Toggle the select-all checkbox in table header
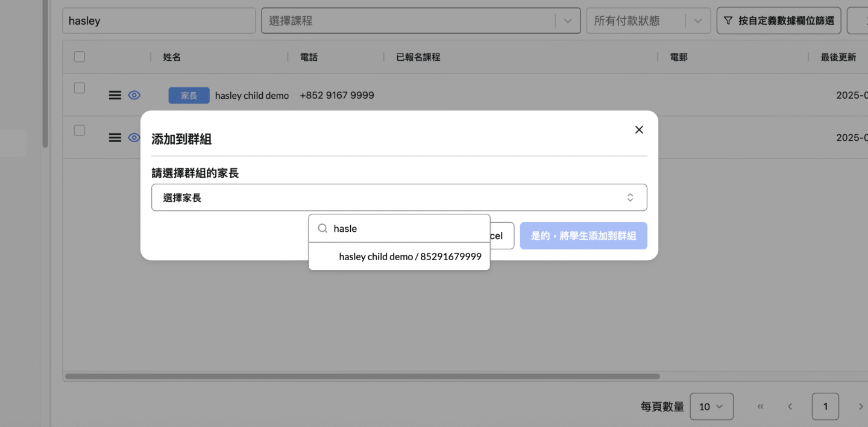Viewport: 868px width, 427px height. pos(80,57)
